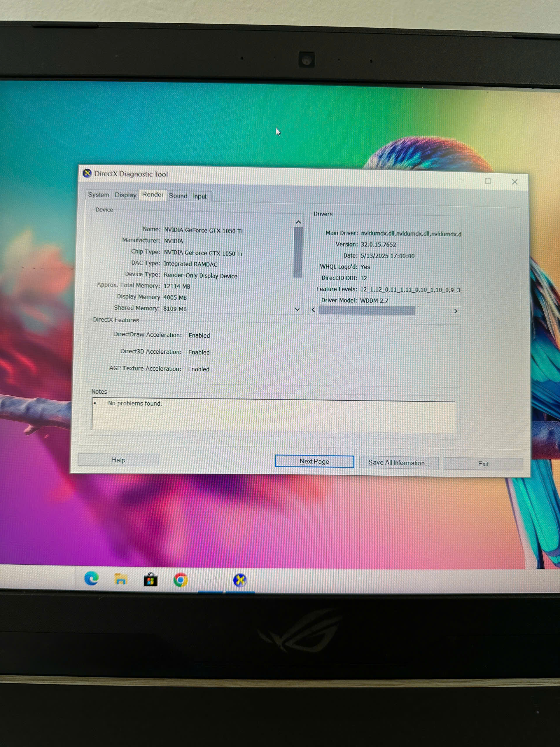560x747 pixels.
Task: Click the Manufacturer value NVIDIA
Action: [174, 241]
